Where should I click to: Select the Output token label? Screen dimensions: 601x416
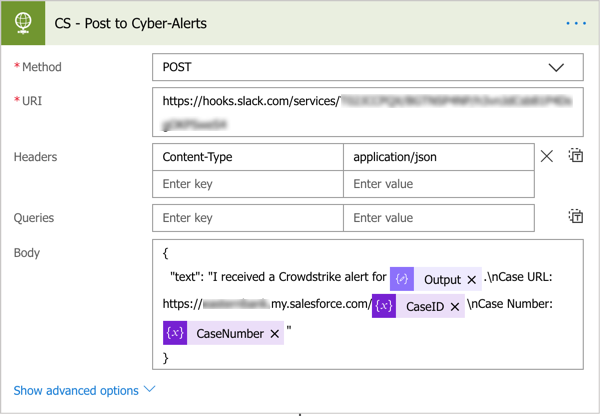click(442, 280)
